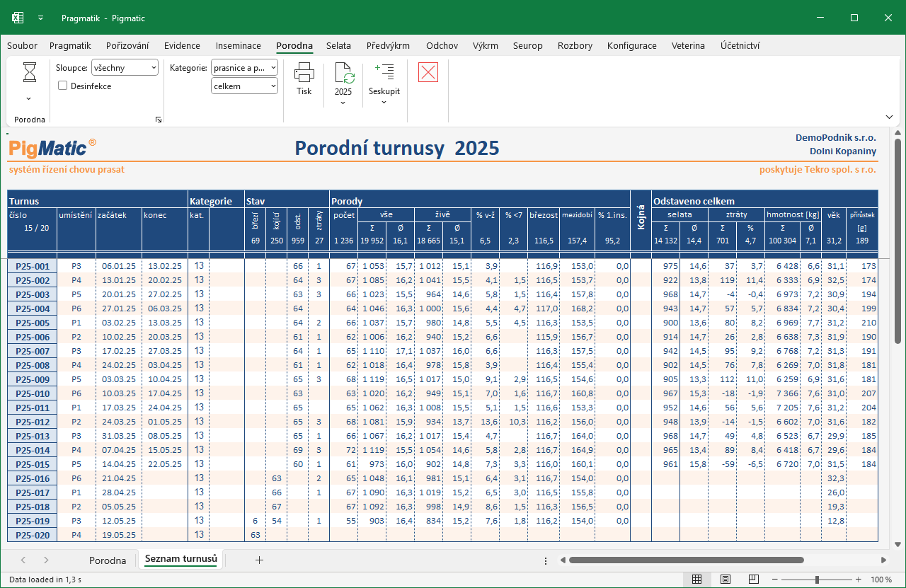
Task: Click the P25-015 turnus button
Action: point(33,464)
